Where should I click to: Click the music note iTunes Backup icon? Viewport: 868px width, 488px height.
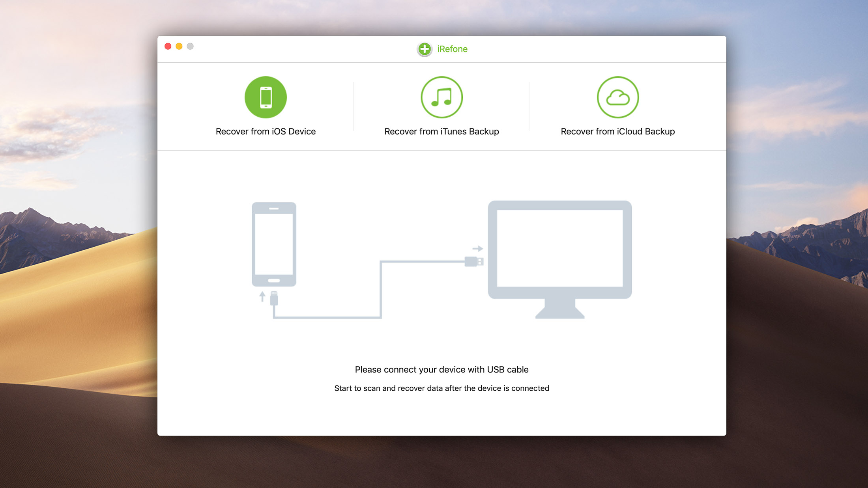441,97
